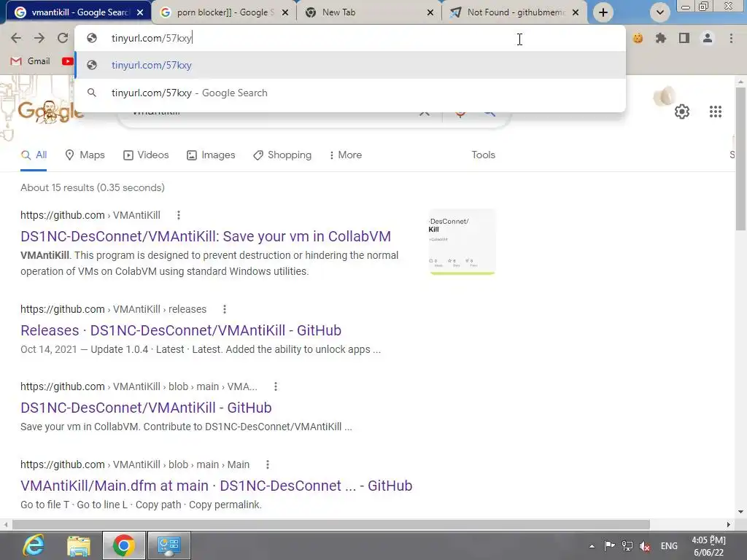Open Google search settings gear

682,112
